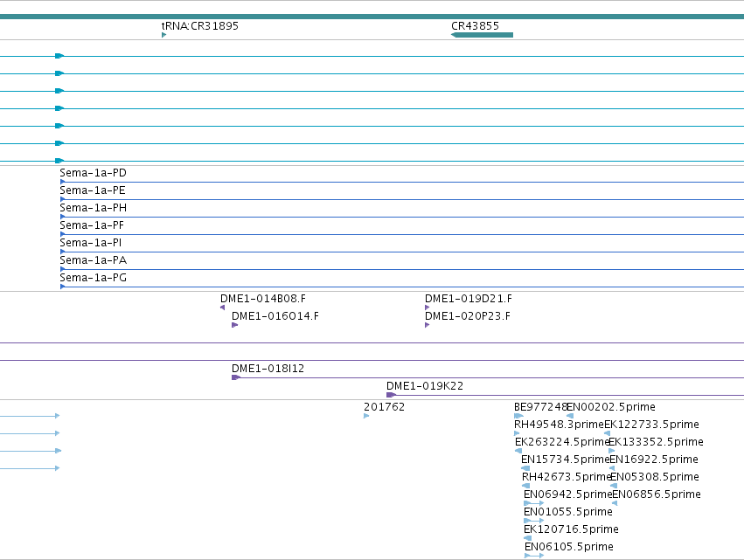Select the DME1-016O14.F feature label
This screenshot has height=560, width=744.
275,316
